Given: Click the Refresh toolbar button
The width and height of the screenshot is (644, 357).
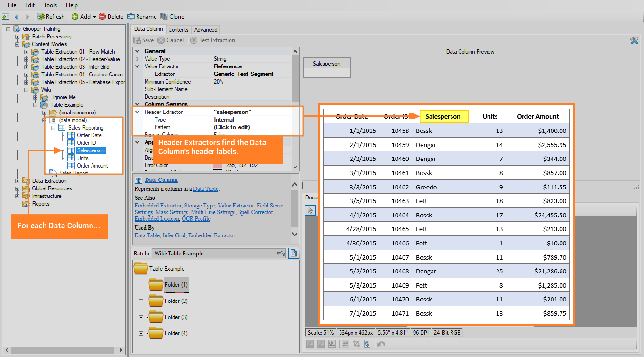Looking at the screenshot, I should click(x=51, y=17).
